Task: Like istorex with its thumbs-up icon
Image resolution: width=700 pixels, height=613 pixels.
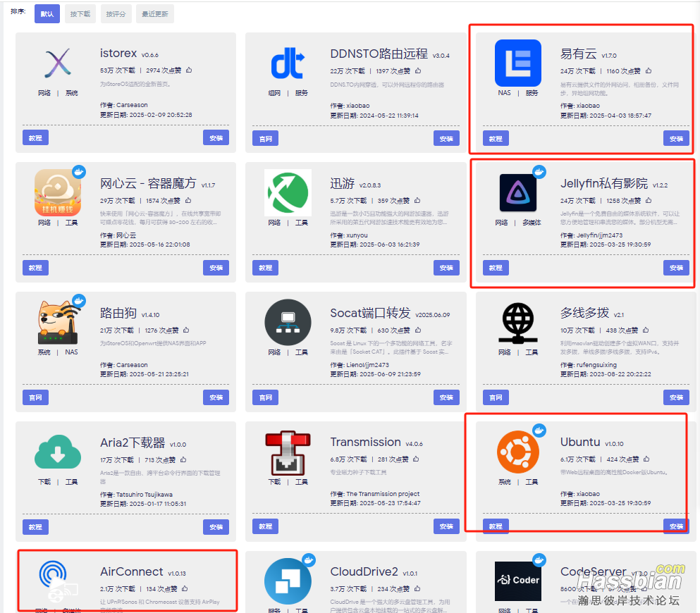Action: pos(189,70)
